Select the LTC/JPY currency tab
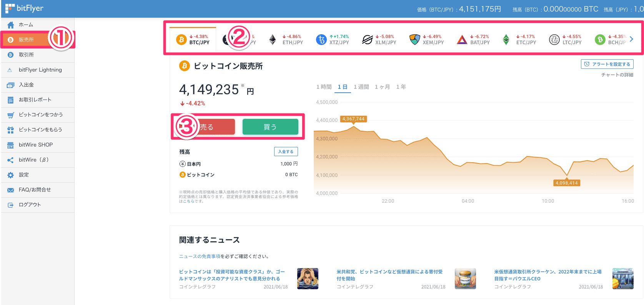The image size is (644, 305). 565,39
